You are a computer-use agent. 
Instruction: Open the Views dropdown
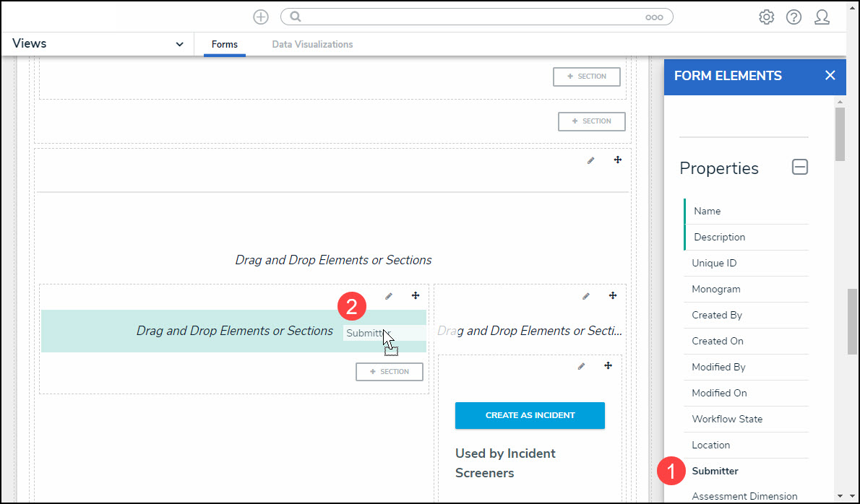coord(179,44)
